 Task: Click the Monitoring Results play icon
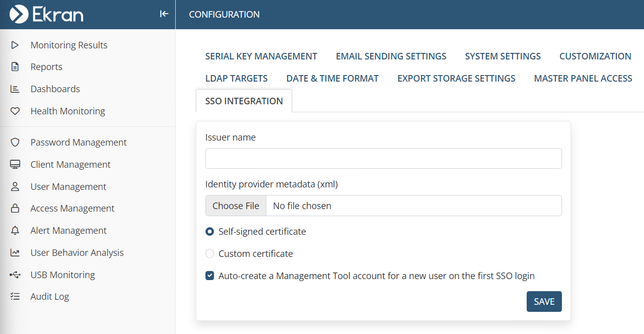tap(15, 45)
